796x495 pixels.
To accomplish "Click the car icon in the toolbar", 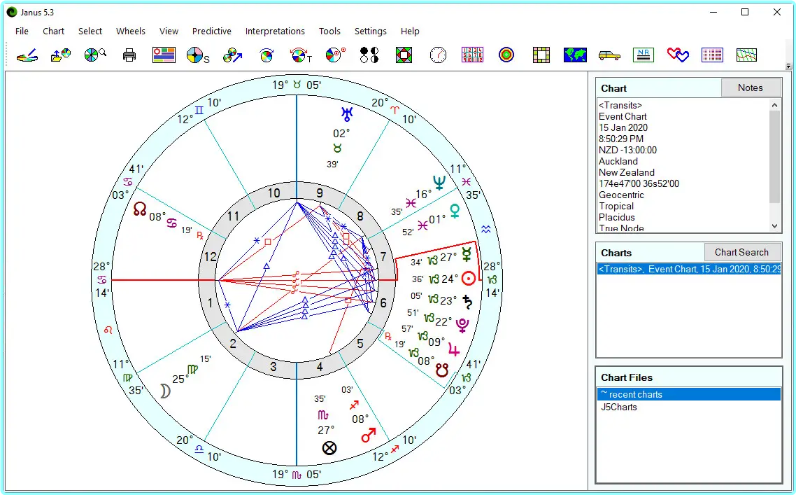I will [x=610, y=54].
